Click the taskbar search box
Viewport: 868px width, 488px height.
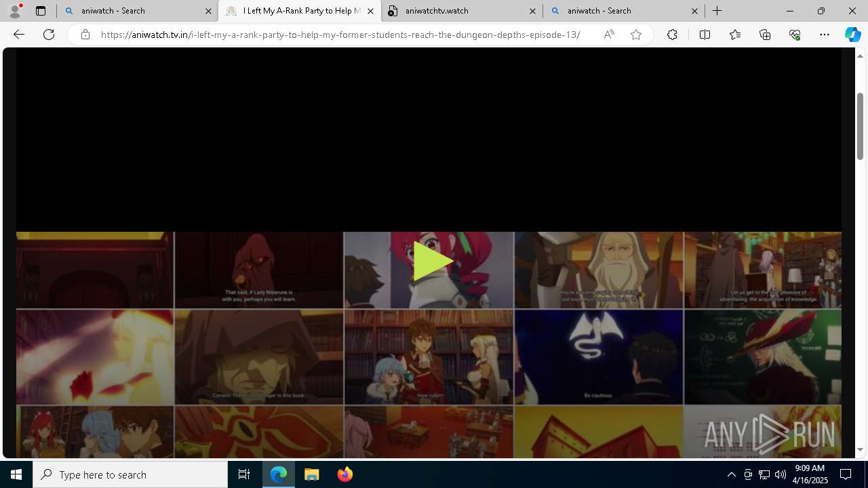pos(130,474)
